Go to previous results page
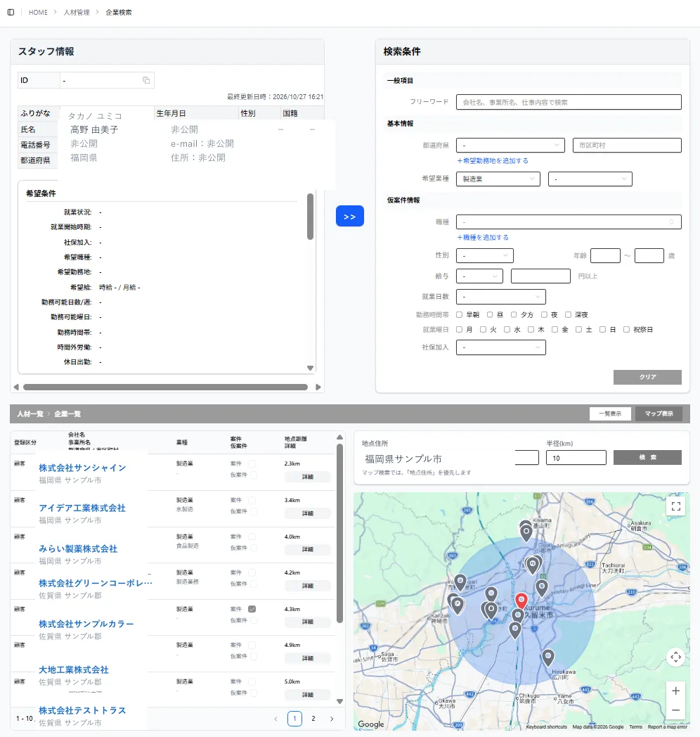 276,719
